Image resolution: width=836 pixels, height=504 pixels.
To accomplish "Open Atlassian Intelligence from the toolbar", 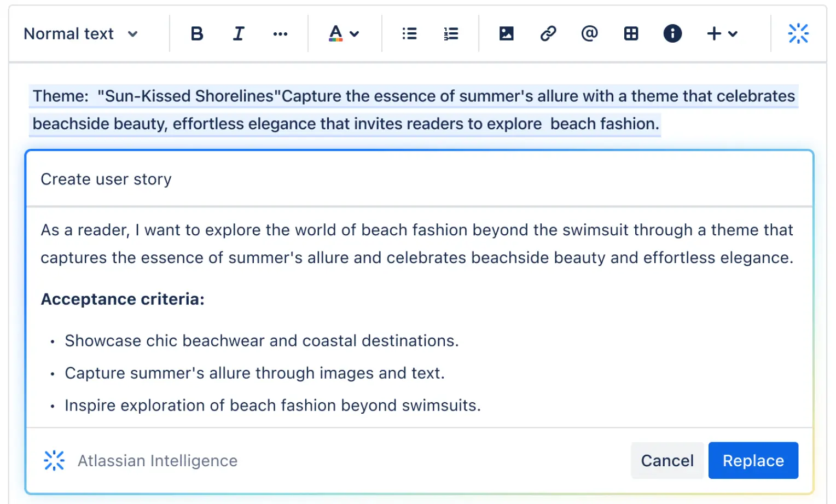I will coord(798,34).
